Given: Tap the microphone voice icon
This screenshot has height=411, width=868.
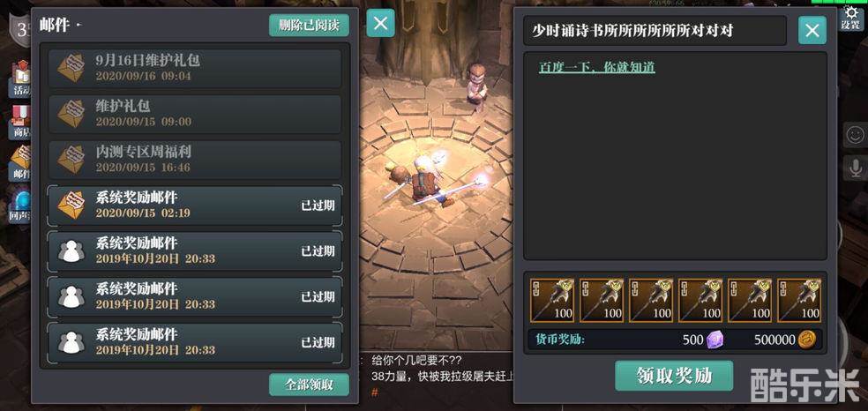Looking at the screenshot, I should pyautogui.click(x=856, y=168).
